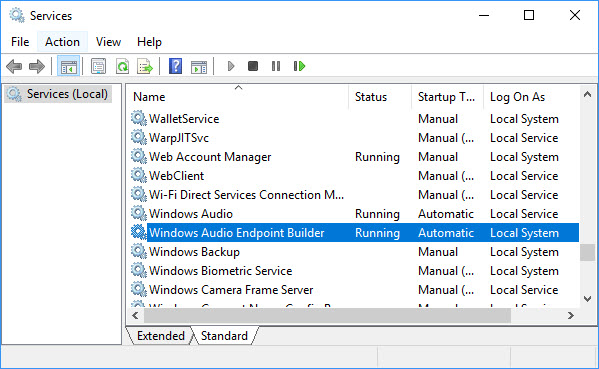Image resolution: width=599 pixels, height=369 pixels.
Task: Switch to the Standard tab
Action: tap(224, 336)
